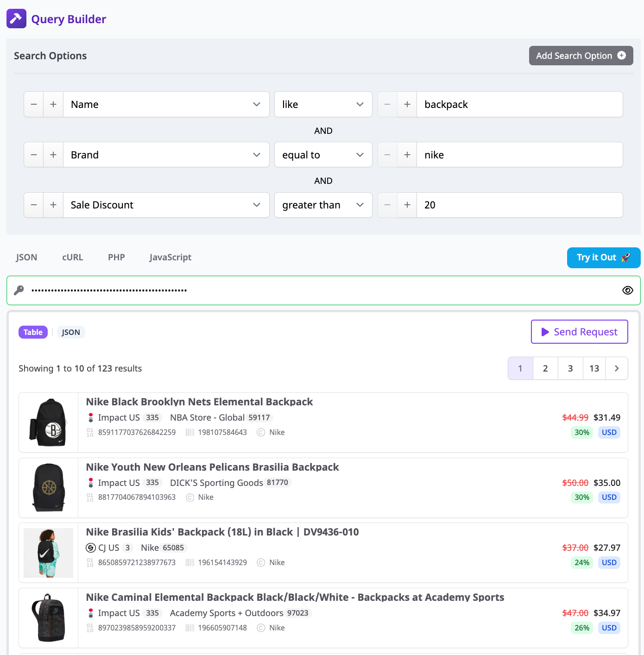Click ID icon beside 8591177037626842259
The width and height of the screenshot is (644, 655).
(90, 432)
